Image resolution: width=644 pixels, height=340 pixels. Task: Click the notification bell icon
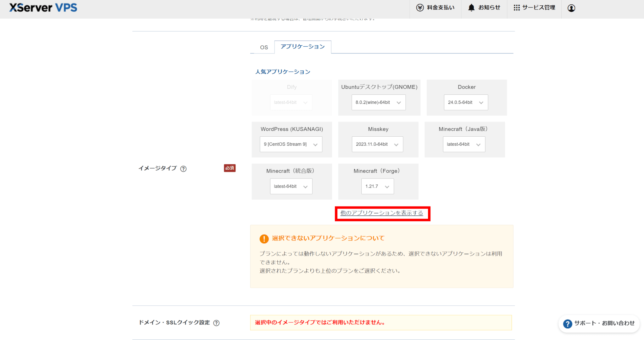471,8
